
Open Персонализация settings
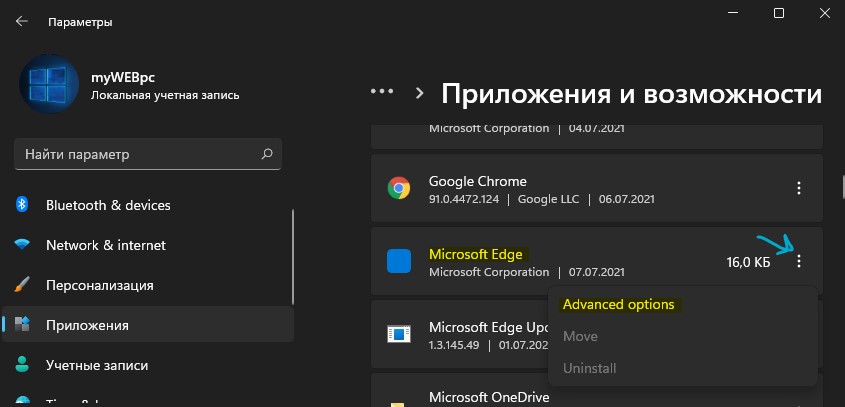click(100, 285)
